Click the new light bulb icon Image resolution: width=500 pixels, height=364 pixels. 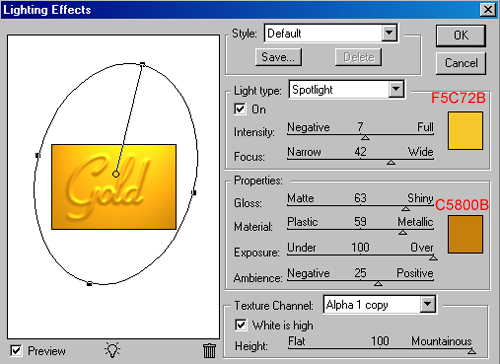(x=112, y=350)
